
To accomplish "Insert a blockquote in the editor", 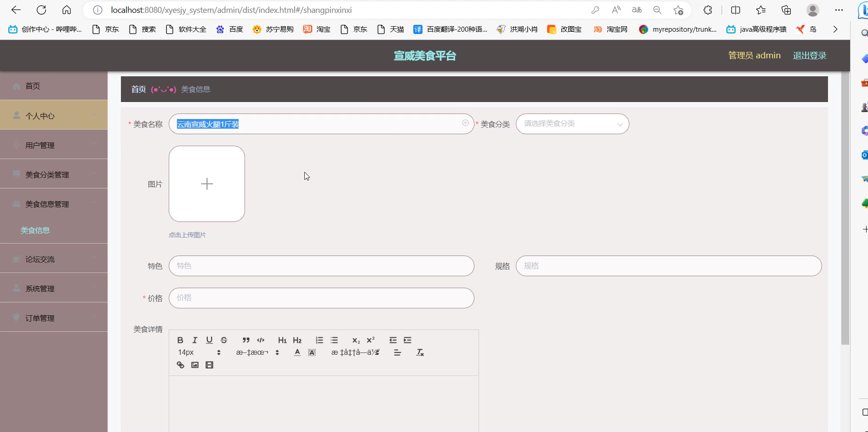I will pyautogui.click(x=246, y=340).
